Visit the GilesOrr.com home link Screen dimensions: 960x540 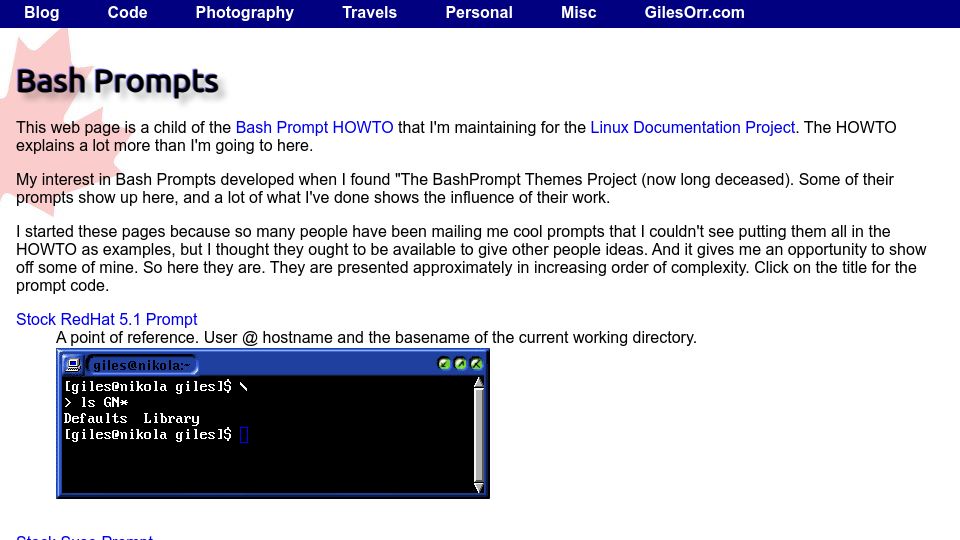(x=694, y=12)
